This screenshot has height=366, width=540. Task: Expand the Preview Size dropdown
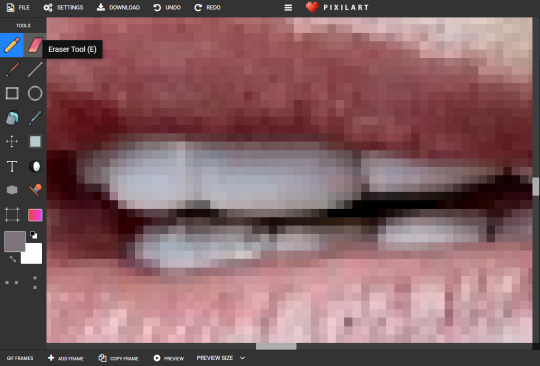[221, 358]
